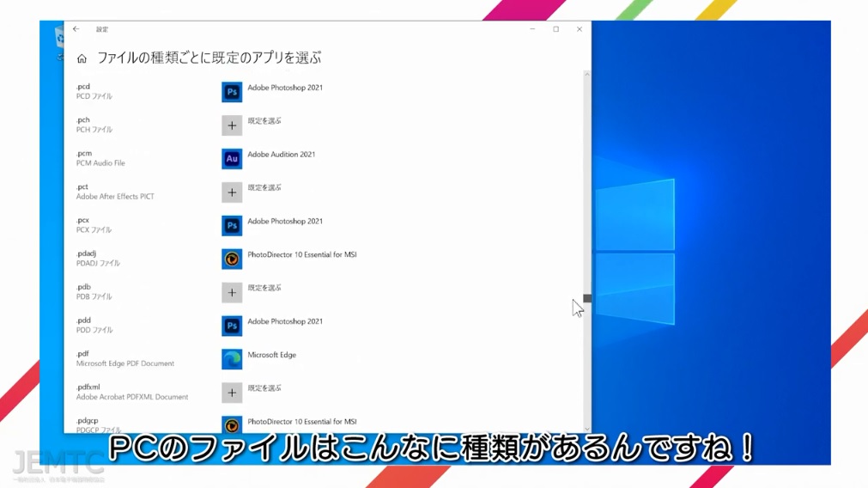868x488 pixels.
Task: Click the scrollbar up arrow
Action: coord(587,74)
